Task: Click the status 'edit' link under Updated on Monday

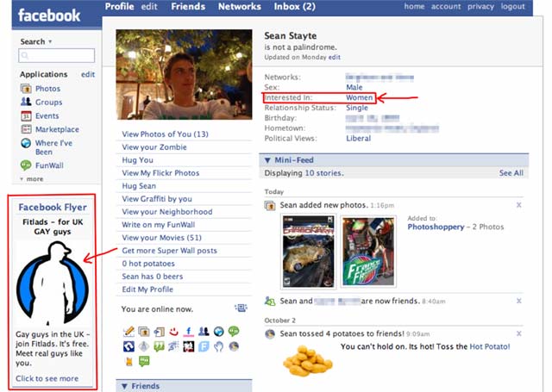Action: pyautogui.click(x=335, y=57)
